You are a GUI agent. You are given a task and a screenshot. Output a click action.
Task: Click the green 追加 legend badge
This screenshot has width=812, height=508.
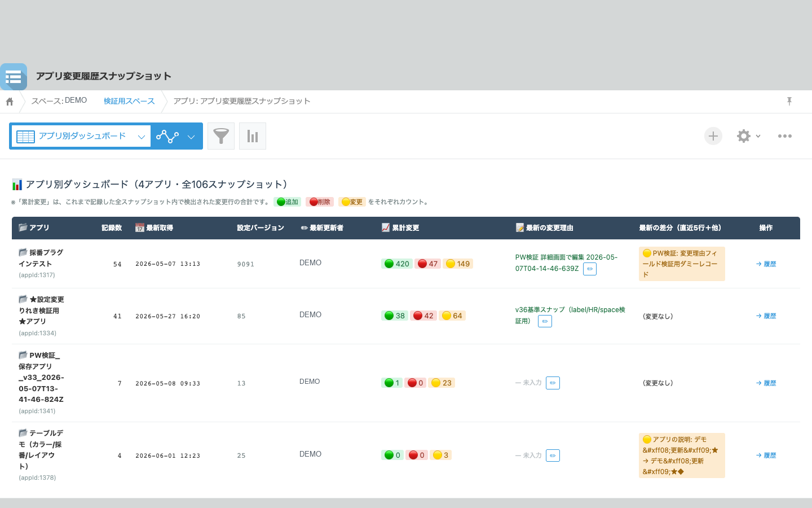pyautogui.click(x=288, y=202)
